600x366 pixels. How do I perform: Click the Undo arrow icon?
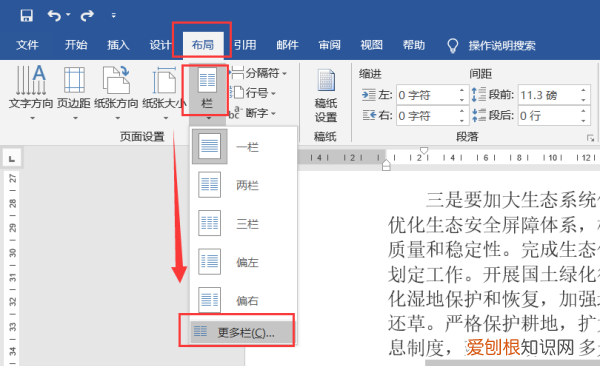pyautogui.click(x=54, y=15)
